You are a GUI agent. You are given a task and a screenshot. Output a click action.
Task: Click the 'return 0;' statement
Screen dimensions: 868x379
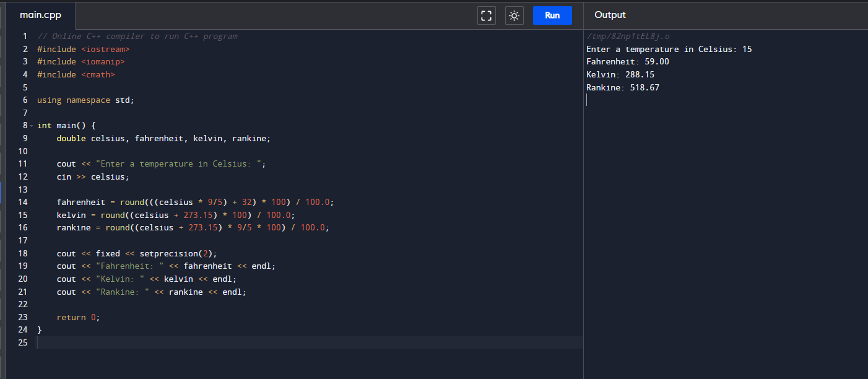[x=77, y=318]
